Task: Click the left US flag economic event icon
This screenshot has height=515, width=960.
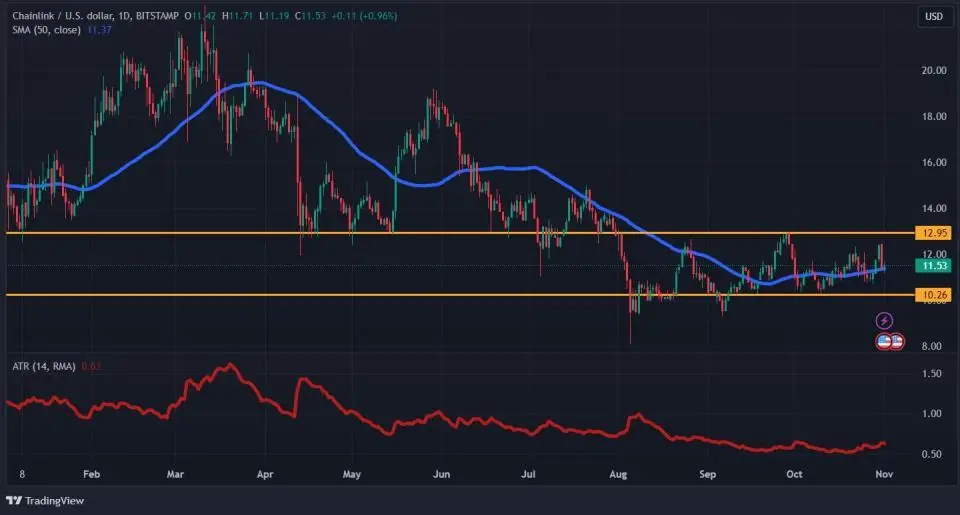Action: (x=884, y=341)
